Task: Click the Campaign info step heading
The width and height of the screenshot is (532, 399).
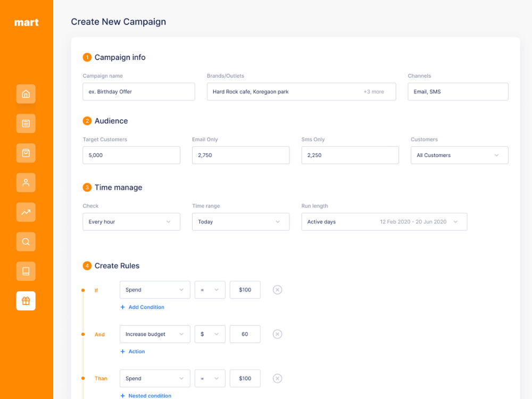Action: point(120,57)
